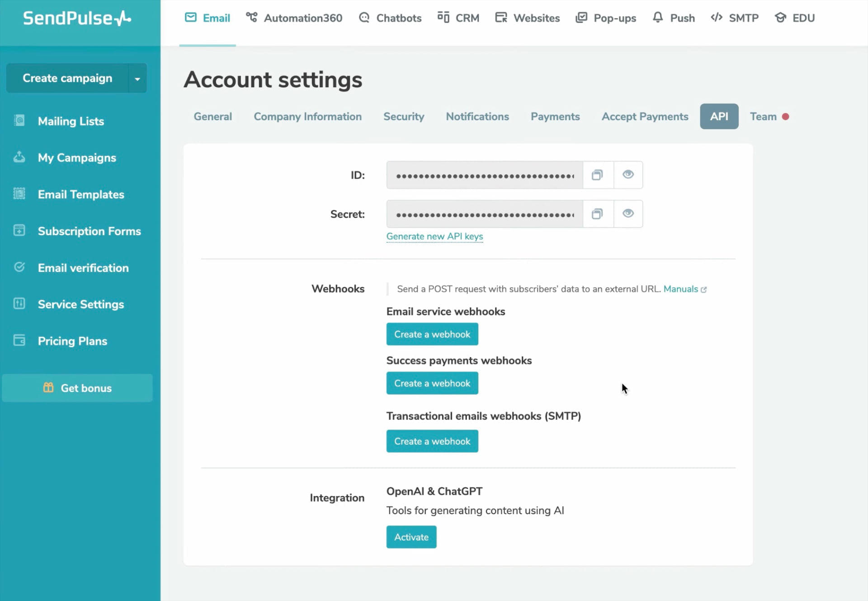Click the Email Templates sidebar icon
The width and height of the screenshot is (868, 601).
point(19,194)
